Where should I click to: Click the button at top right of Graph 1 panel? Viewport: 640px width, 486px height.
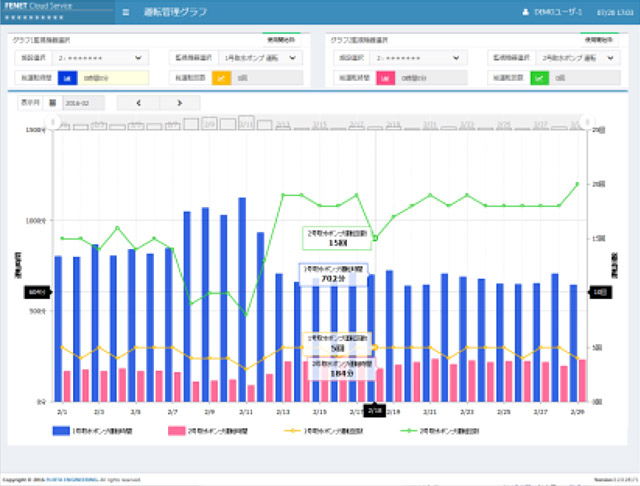point(281,40)
